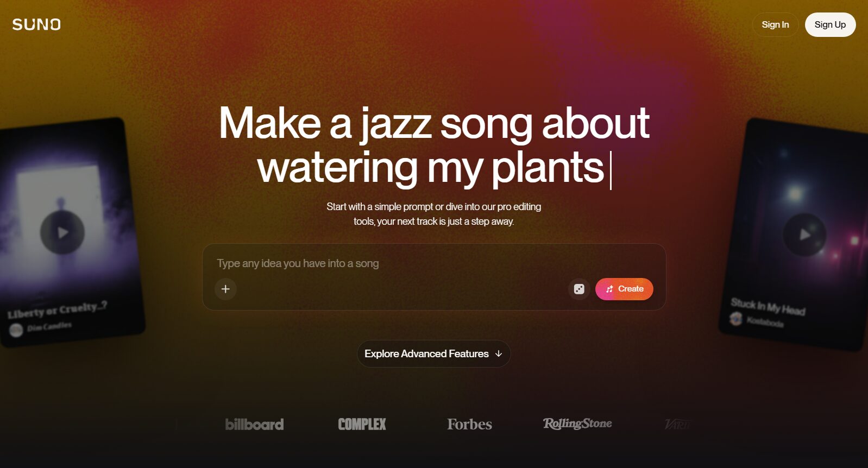
Task: Play the Stuck In My Head track
Action: pos(804,235)
